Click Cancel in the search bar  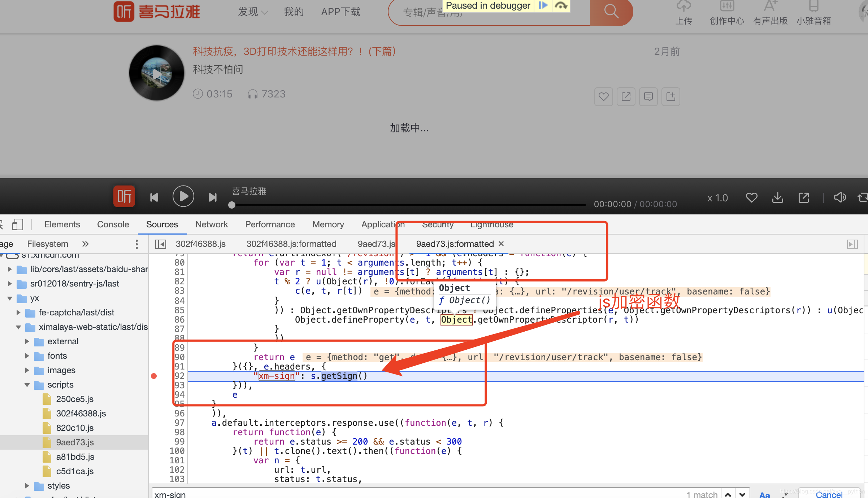[829, 494]
